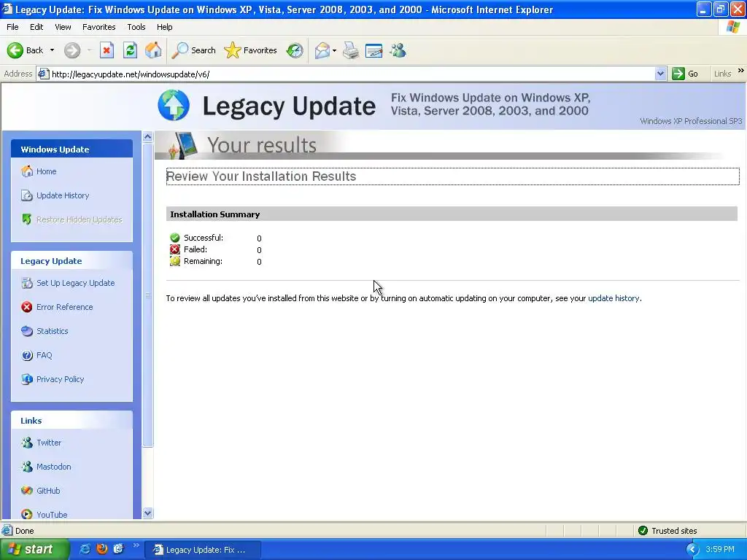747x560 pixels.
Task: Click the Privacy Policy info icon
Action: pyautogui.click(x=27, y=379)
